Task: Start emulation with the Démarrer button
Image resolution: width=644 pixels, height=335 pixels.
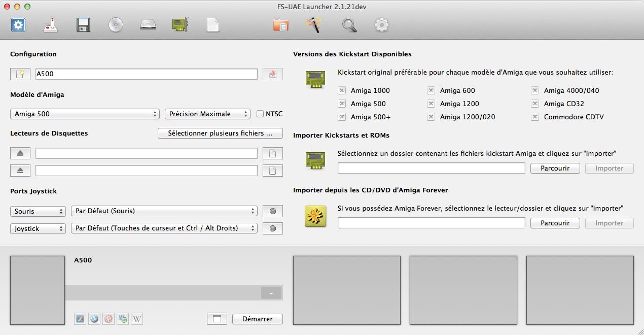Action: tap(258, 319)
